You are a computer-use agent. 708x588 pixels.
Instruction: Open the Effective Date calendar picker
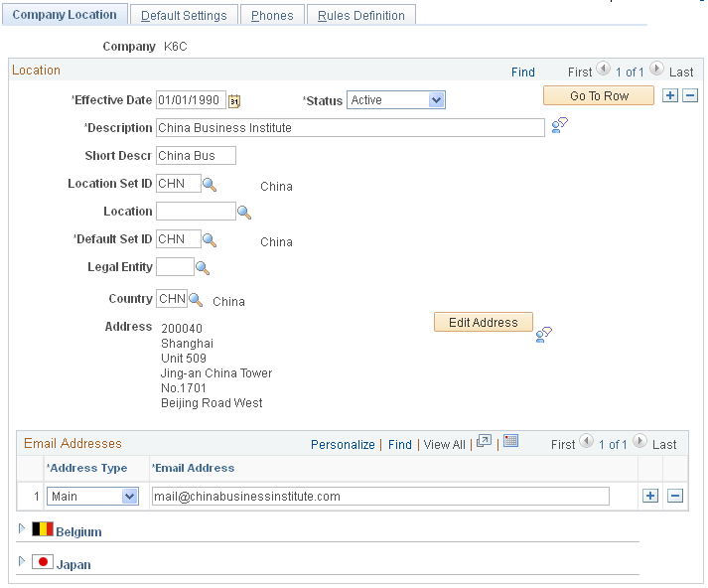(234, 100)
